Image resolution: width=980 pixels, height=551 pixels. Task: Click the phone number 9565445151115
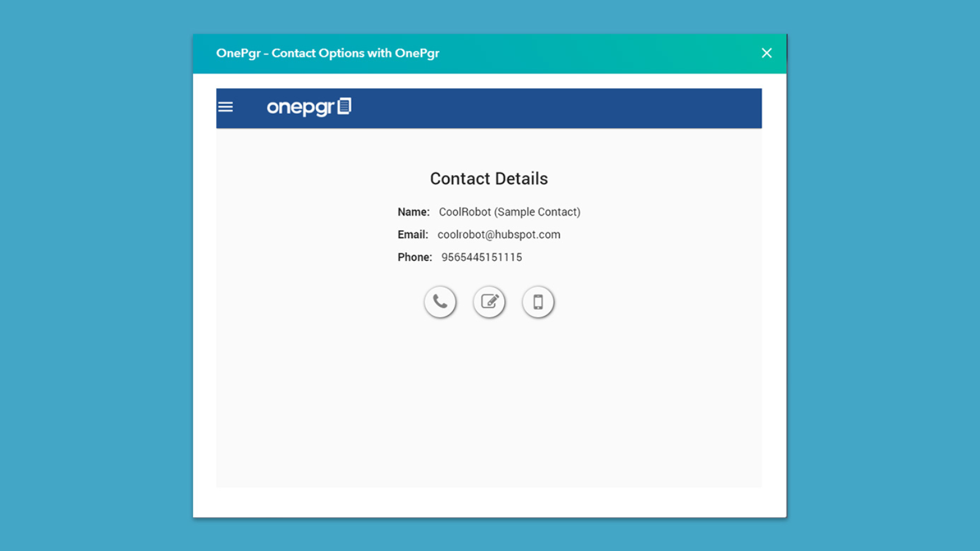pos(481,257)
